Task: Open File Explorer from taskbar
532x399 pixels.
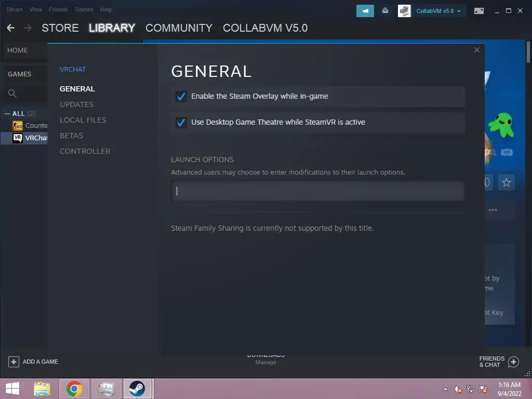Action: point(42,389)
